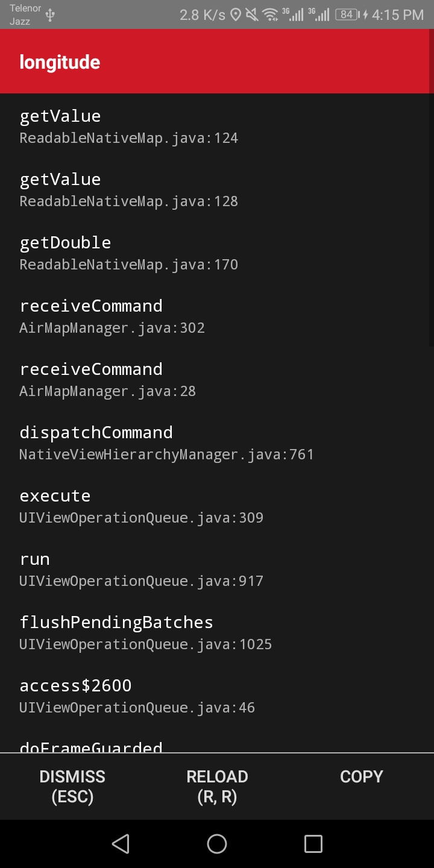Open the dispatchCommand stack frame entry
Image resolution: width=434 pixels, height=868 pixels.
pyautogui.click(x=166, y=442)
